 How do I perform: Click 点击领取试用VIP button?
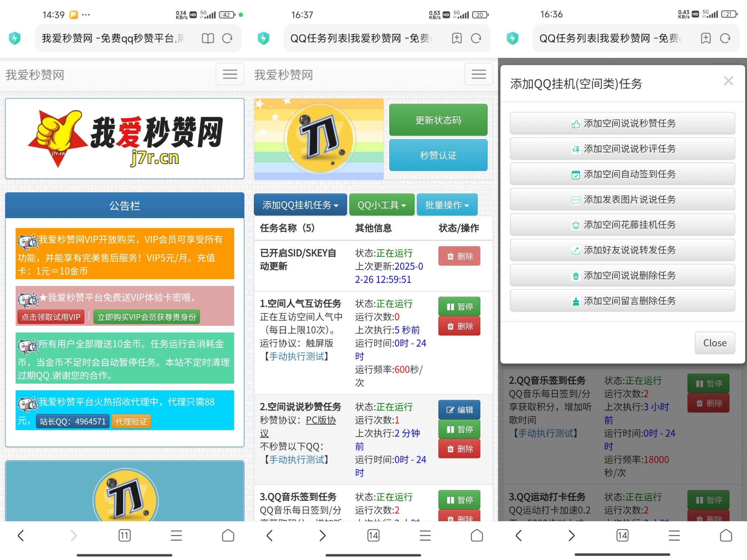point(51,317)
